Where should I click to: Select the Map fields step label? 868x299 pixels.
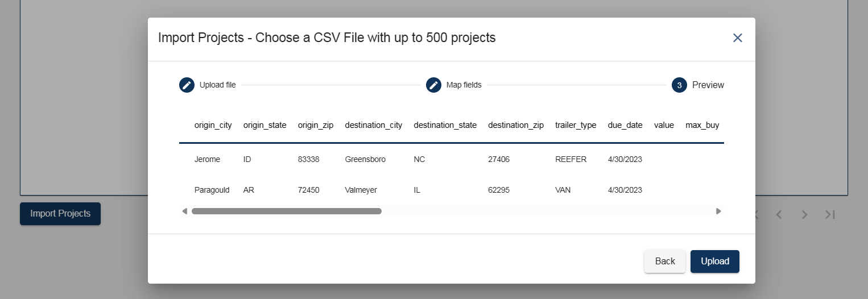pyautogui.click(x=464, y=85)
